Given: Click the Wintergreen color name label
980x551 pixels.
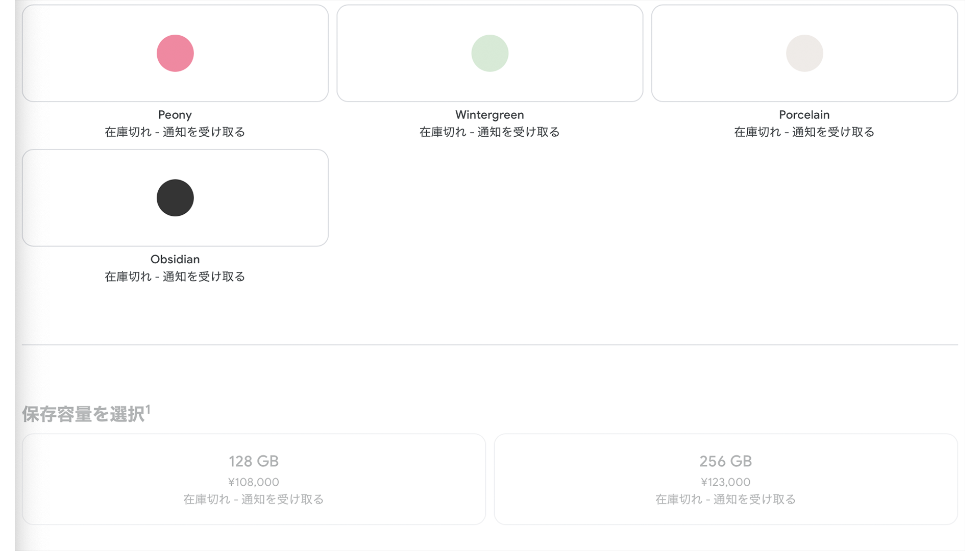Looking at the screenshot, I should click(x=489, y=115).
